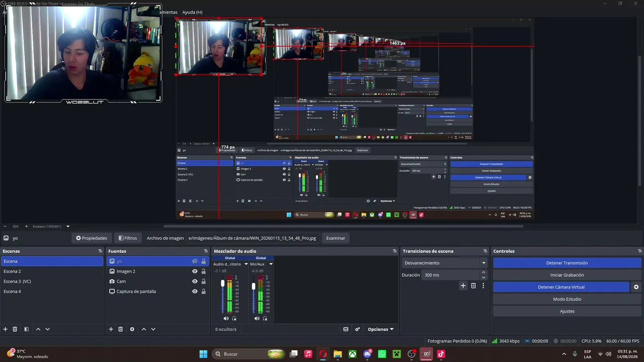
Task: Select the Captura de pantalla source row
Action: pos(157,292)
